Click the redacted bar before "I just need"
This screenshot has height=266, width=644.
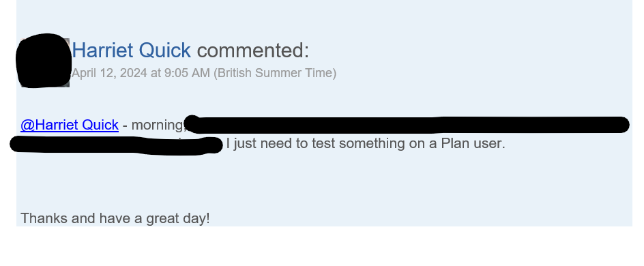pos(116,145)
